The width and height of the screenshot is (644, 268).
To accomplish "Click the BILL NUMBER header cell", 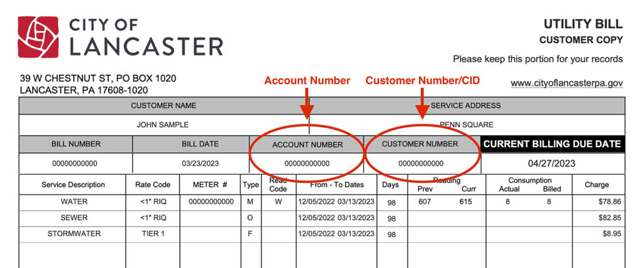I will (x=75, y=144).
